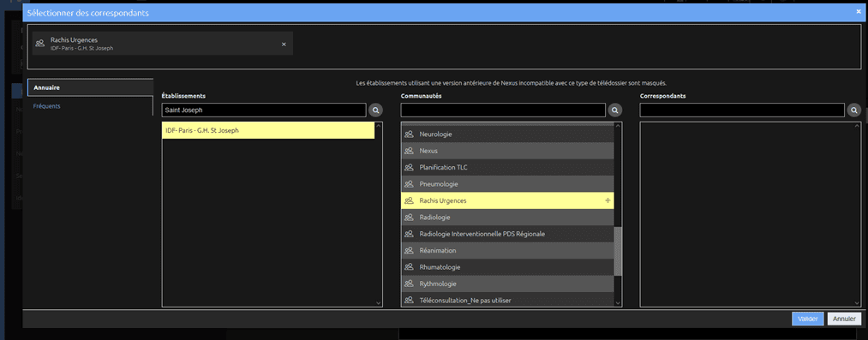Click the group icon beside Réanimation
Image resolution: width=868 pixels, height=340 pixels.
pos(409,250)
